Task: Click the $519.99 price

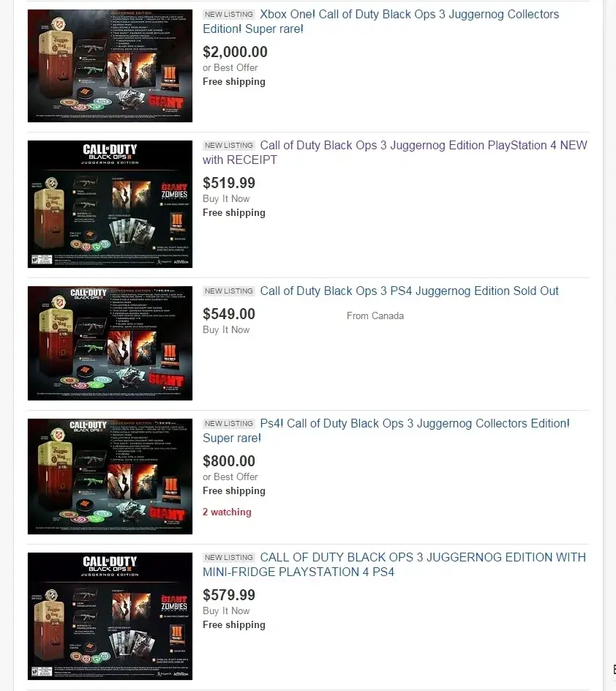Action: tap(229, 183)
